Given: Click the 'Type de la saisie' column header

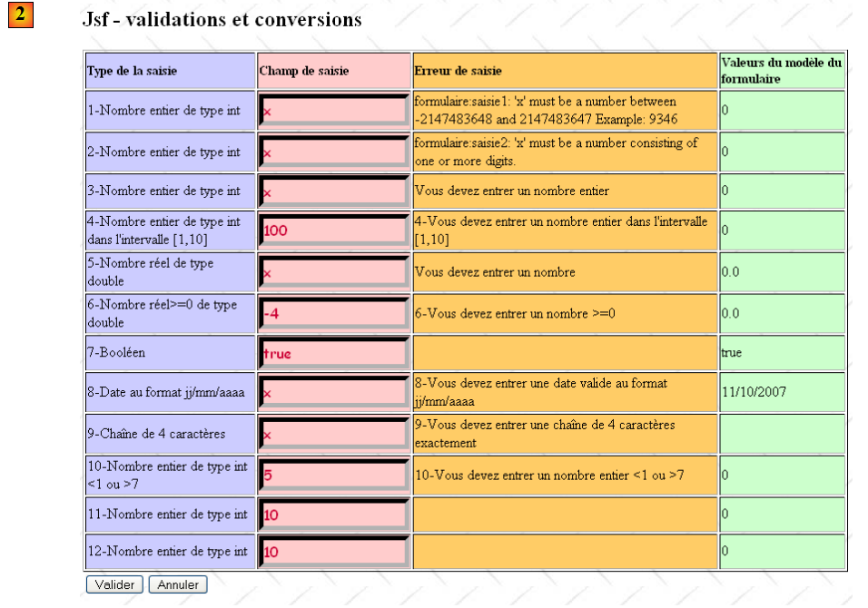Looking at the screenshot, I should (x=133, y=71).
